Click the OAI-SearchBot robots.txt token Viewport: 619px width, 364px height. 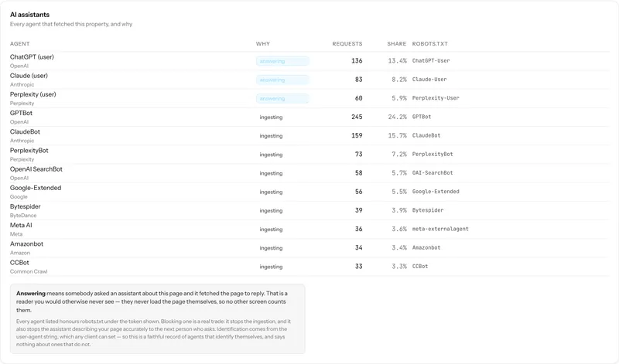[433, 173]
